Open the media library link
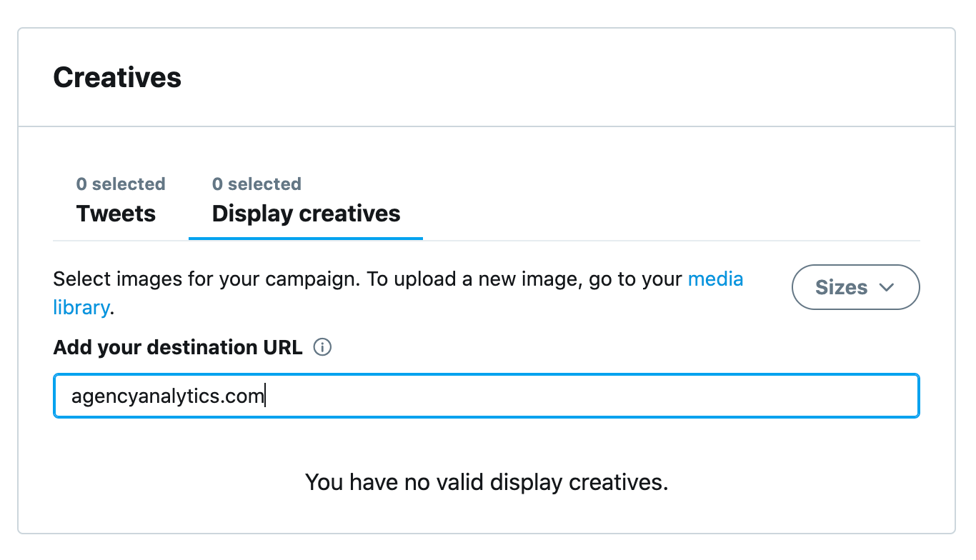The height and width of the screenshot is (560, 976). pyautogui.click(x=715, y=279)
